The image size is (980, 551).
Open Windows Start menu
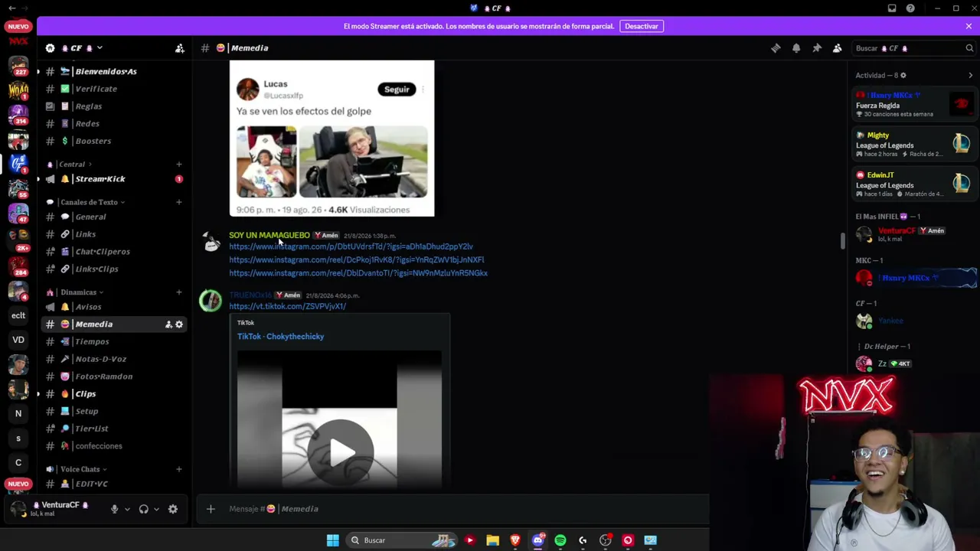332,540
